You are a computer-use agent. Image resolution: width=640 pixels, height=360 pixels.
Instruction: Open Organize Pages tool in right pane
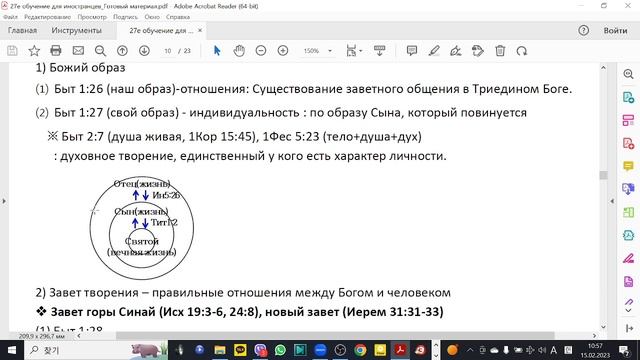[628, 120]
